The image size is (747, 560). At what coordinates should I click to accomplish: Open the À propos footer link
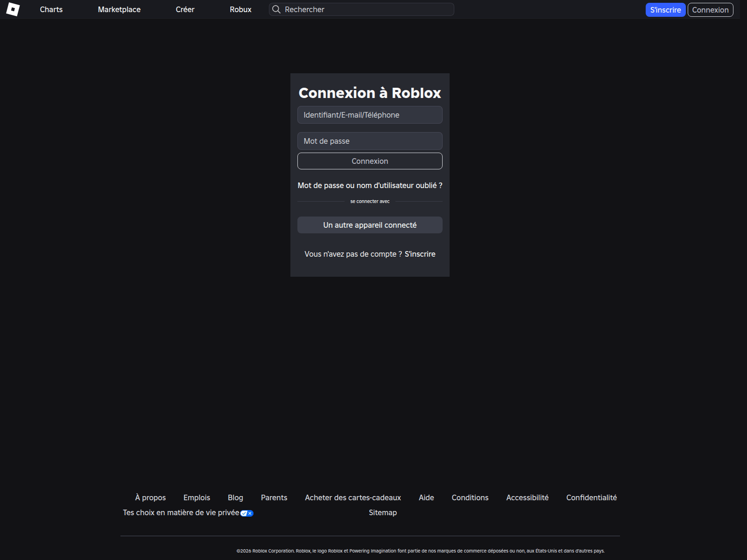pos(150,497)
